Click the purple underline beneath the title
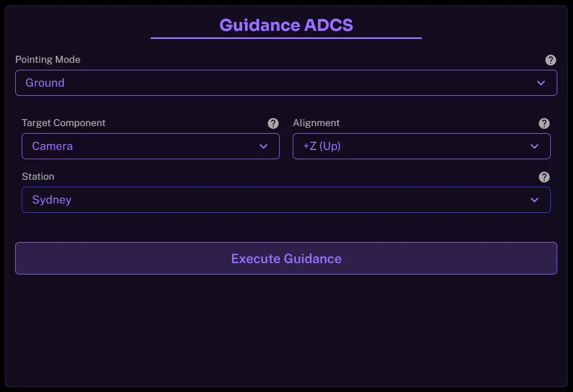Screen dimensions: 573x392 286,38
